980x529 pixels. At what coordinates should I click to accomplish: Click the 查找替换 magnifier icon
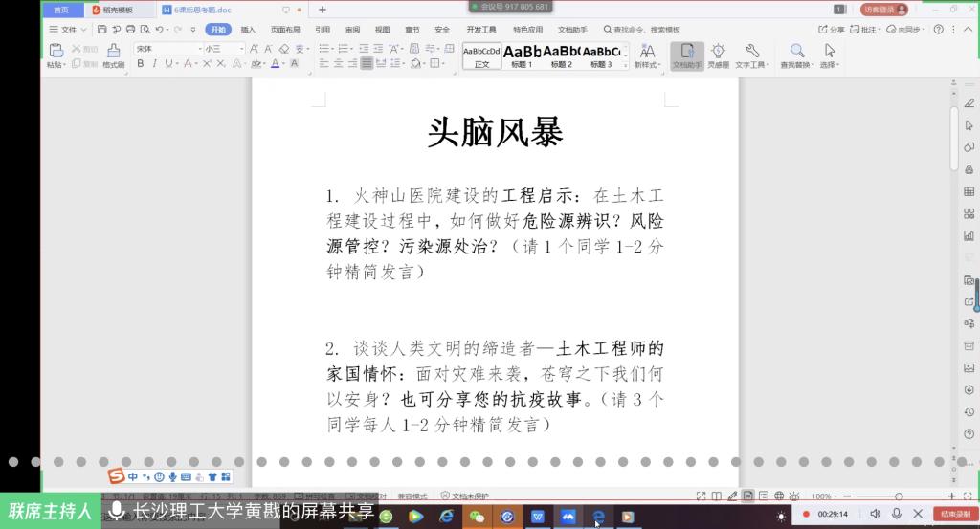pyautogui.click(x=796, y=55)
